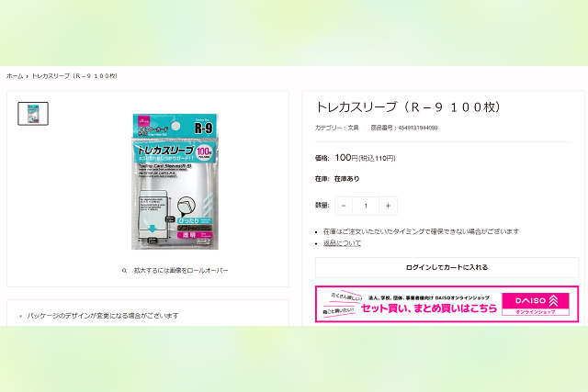This screenshot has width=588, height=392.
Task: Click the product number 4549131944099
Action: pyautogui.click(x=418, y=128)
